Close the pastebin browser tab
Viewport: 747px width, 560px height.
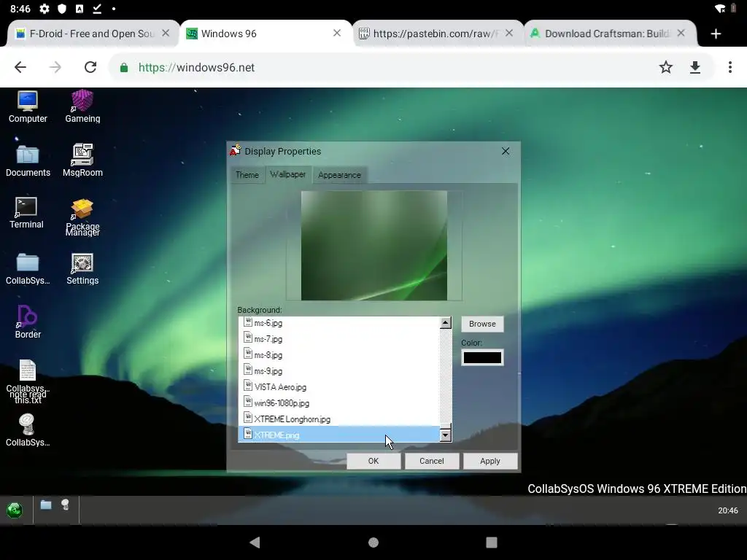point(509,33)
